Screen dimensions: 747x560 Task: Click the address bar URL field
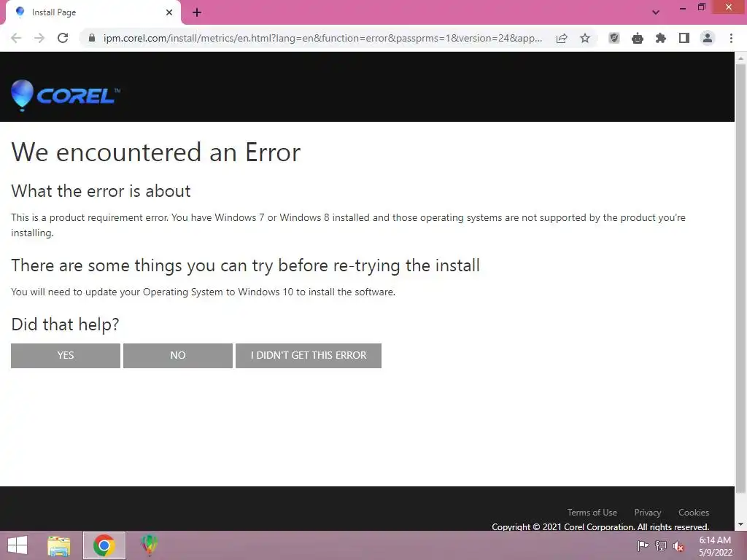[x=322, y=38]
